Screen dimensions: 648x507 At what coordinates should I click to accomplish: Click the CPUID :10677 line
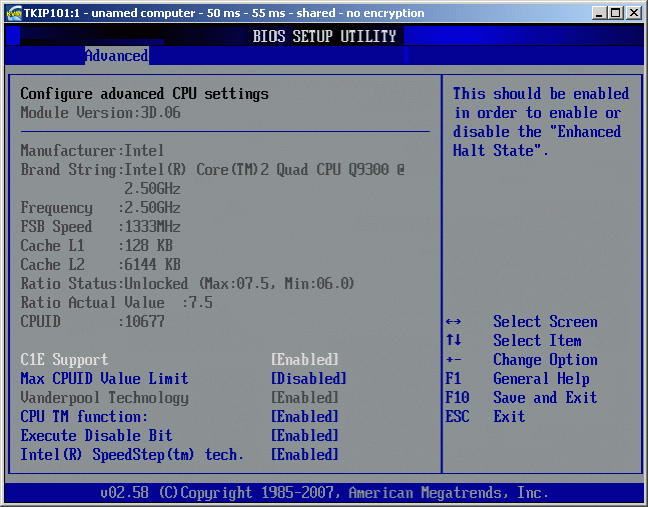(92, 321)
